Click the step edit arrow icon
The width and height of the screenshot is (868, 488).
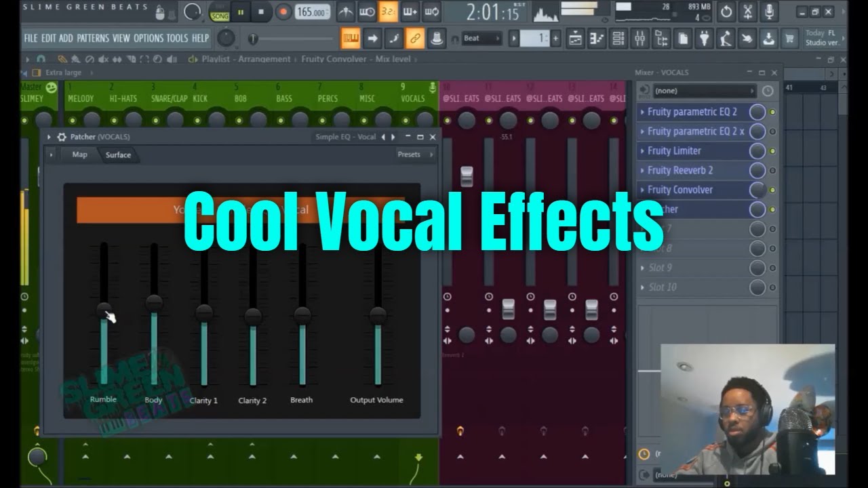click(x=372, y=39)
